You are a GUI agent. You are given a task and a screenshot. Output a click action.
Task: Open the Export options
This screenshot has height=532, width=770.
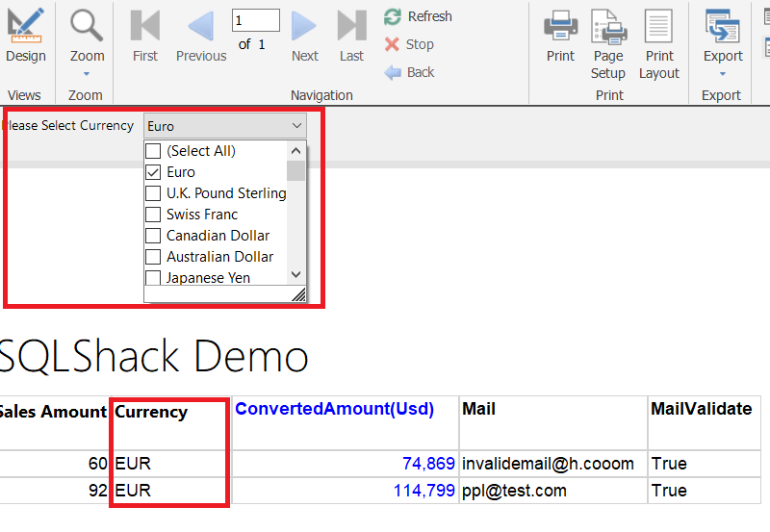point(723,36)
